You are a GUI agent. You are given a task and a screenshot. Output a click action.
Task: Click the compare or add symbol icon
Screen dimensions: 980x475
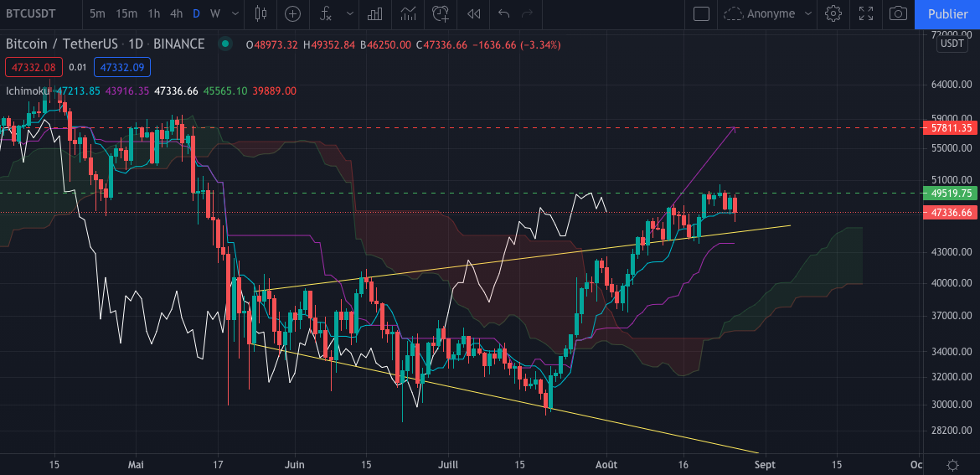[x=292, y=13]
